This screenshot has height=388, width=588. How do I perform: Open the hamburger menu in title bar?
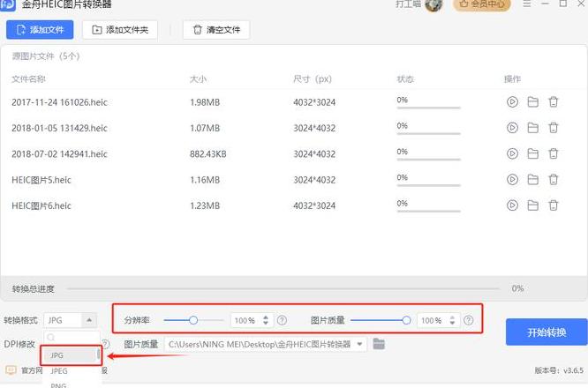pyautogui.click(x=527, y=4)
